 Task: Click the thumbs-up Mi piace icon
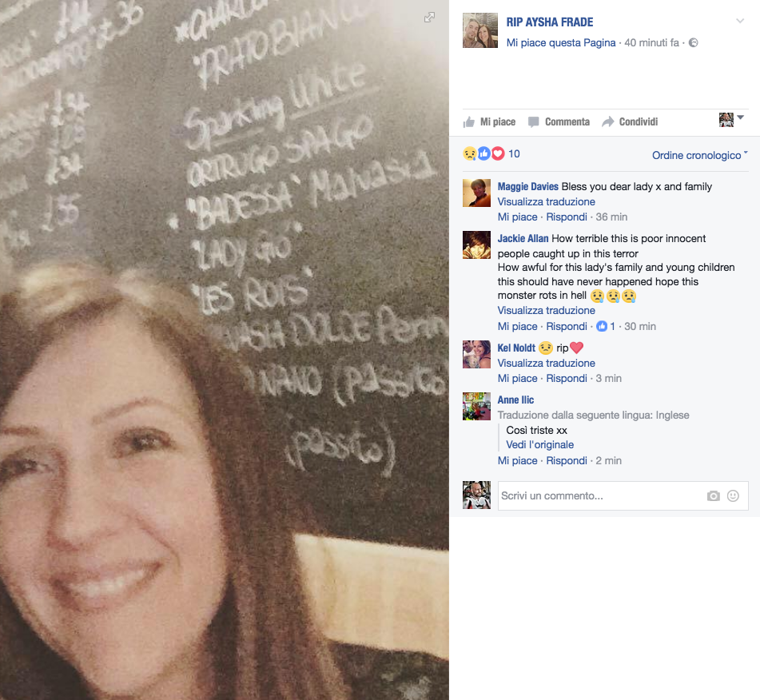click(x=468, y=122)
